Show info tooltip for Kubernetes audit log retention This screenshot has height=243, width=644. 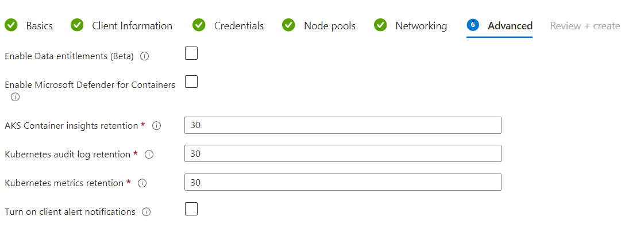coord(149,155)
